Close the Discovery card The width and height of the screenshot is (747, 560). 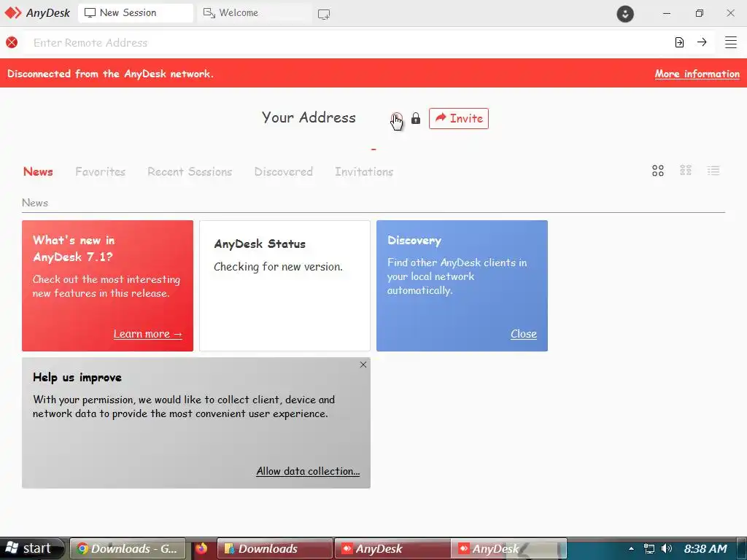tap(524, 334)
